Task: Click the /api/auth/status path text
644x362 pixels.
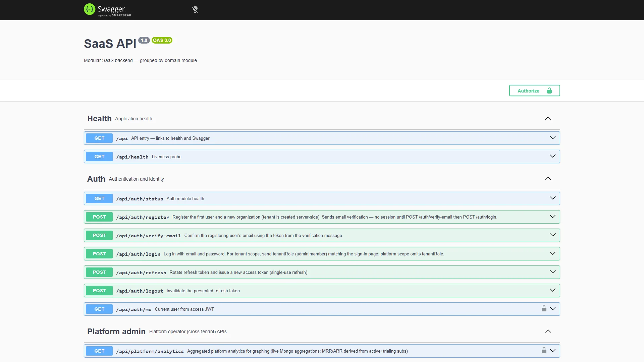Action: coord(140,199)
